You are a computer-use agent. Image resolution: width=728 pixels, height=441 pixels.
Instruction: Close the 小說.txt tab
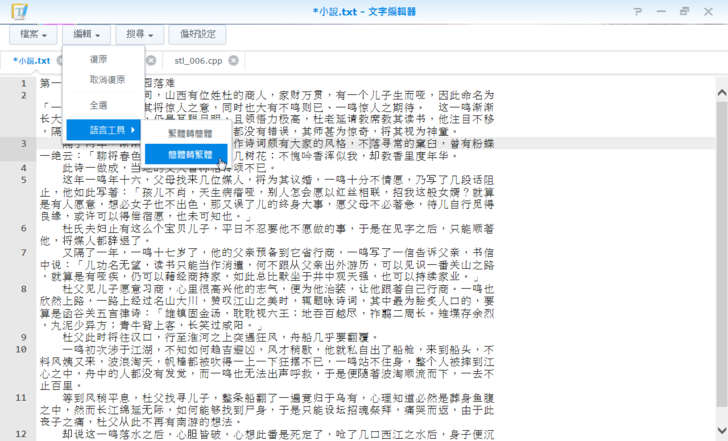(60, 61)
